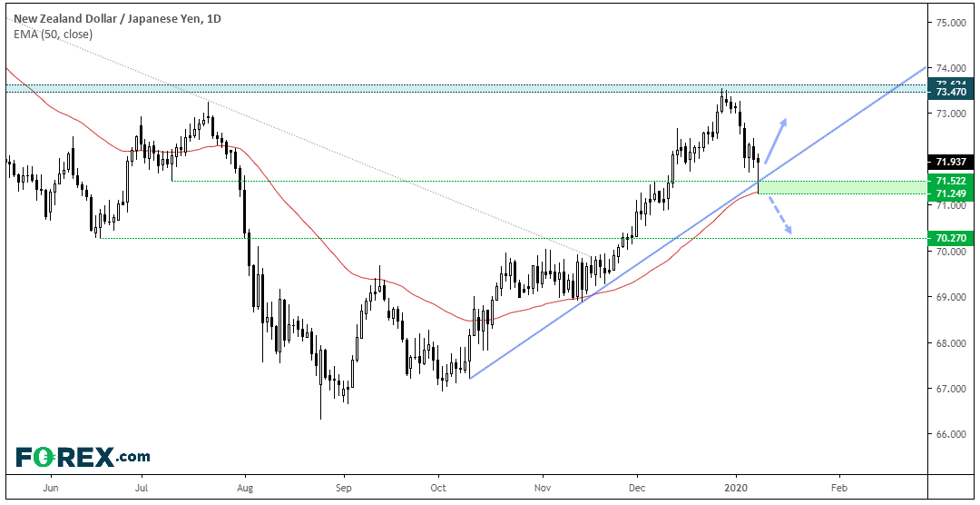
Task: Click the 73.470 resistance price label
Action: [x=951, y=92]
